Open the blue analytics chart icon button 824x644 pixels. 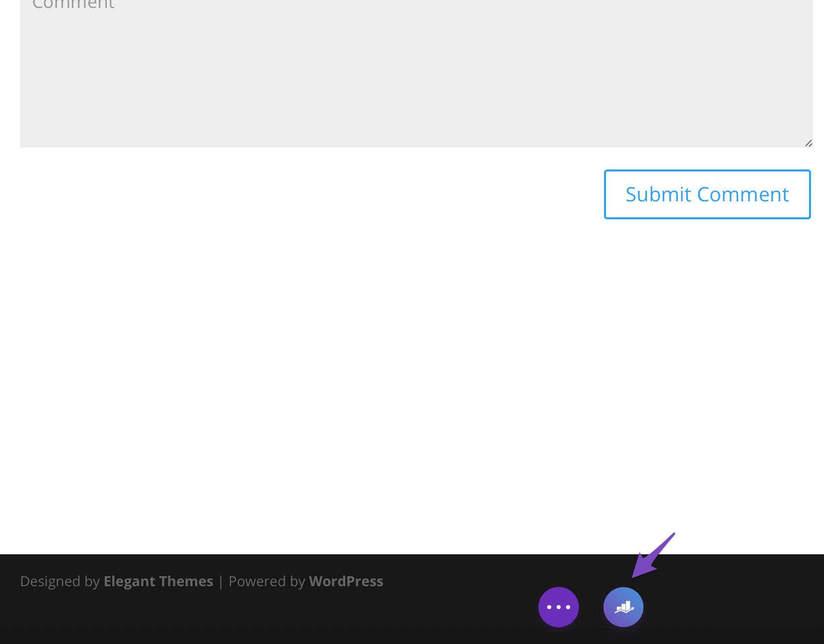(623, 607)
